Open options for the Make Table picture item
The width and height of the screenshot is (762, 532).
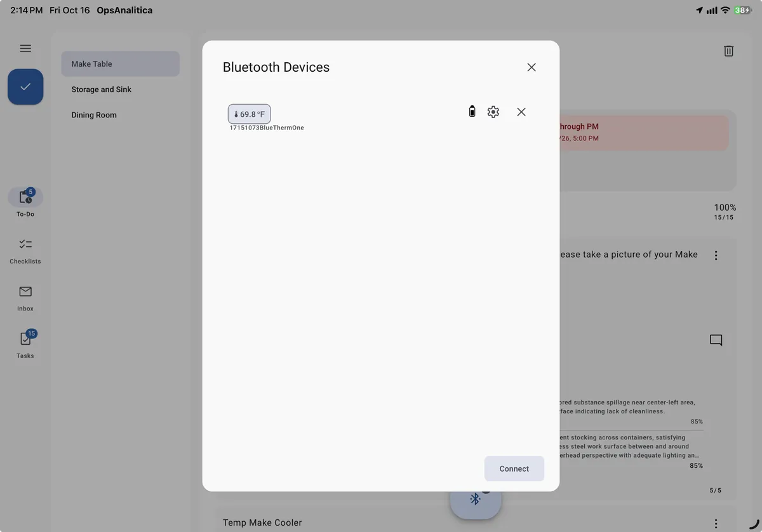tap(716, 255)
